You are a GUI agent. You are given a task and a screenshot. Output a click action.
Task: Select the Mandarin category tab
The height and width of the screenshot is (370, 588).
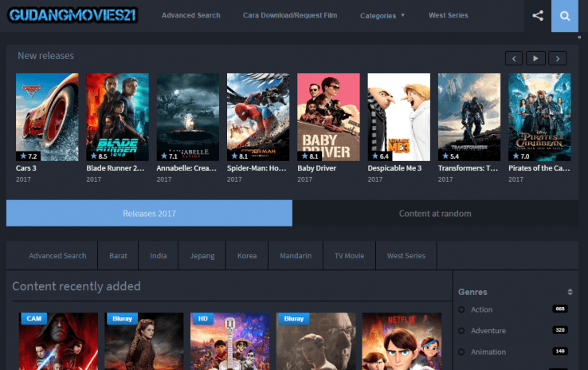tap(296, 255)
